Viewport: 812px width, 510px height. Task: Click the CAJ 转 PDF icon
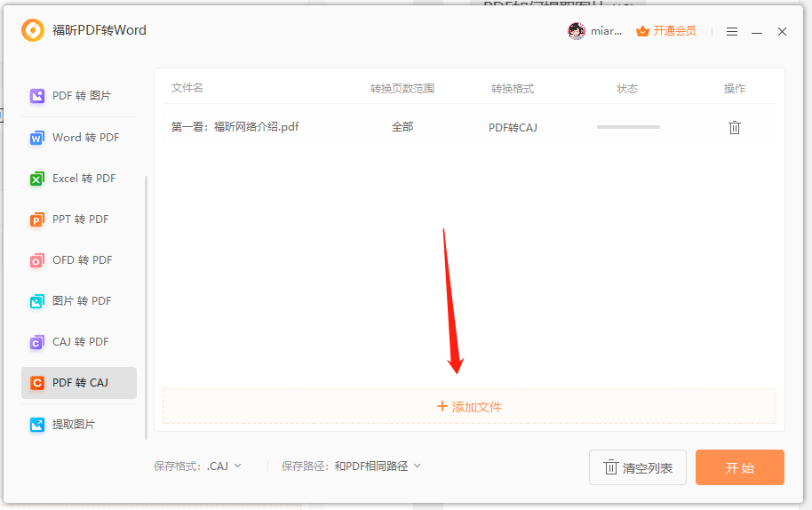[x=36, y=342]
